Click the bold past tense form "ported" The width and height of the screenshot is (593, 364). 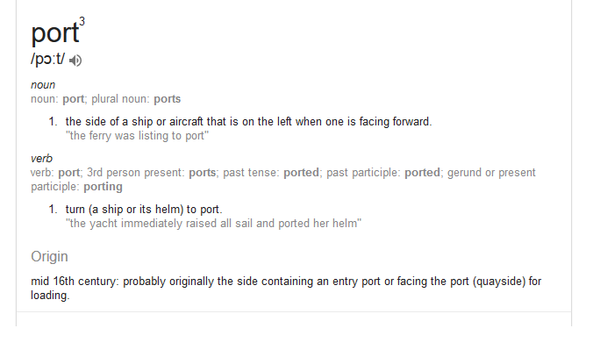tap(302, 173)
